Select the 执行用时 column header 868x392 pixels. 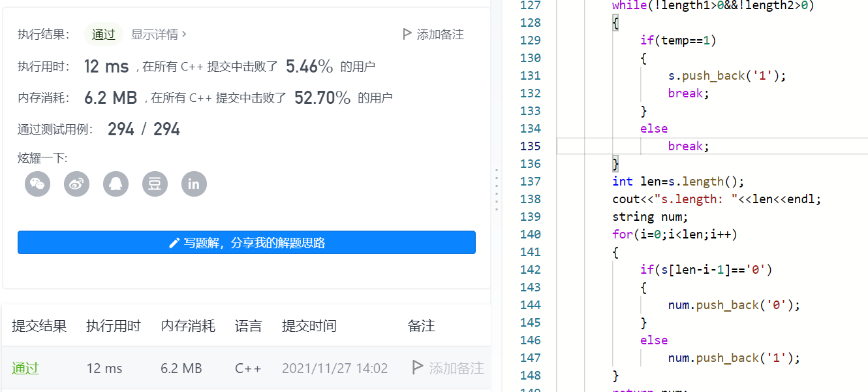[x=114, y=325]
